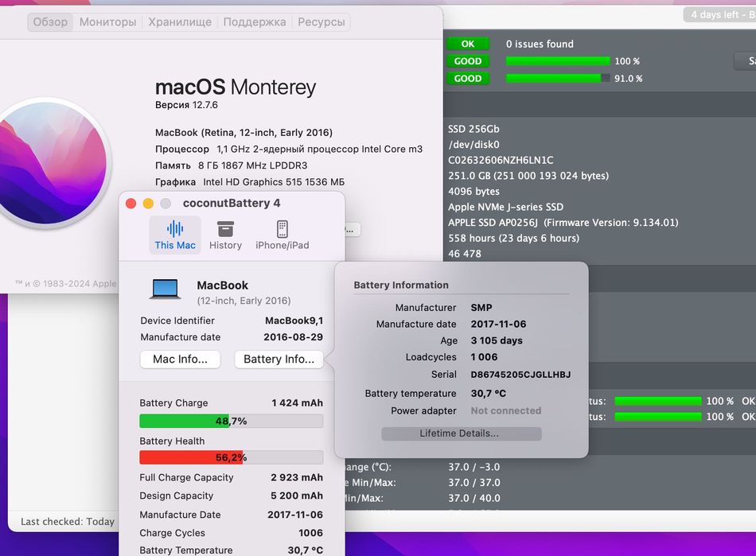
Task: Select the This Mac tab in coconutBattery
Action: 175,235
